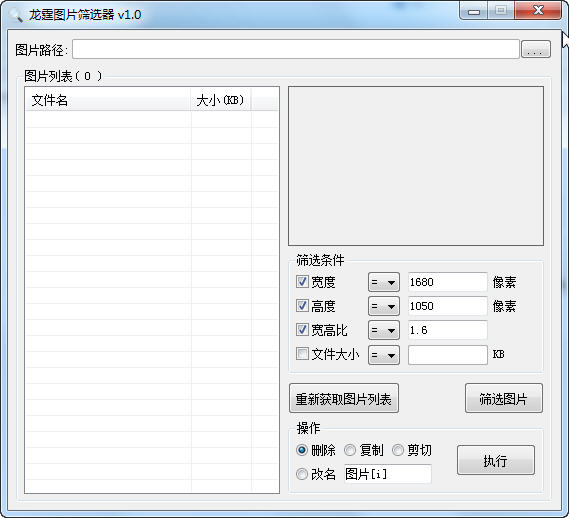
Task: Open the 宽高比 comparison operator dropdown
Action: click(x=384, y=330)
